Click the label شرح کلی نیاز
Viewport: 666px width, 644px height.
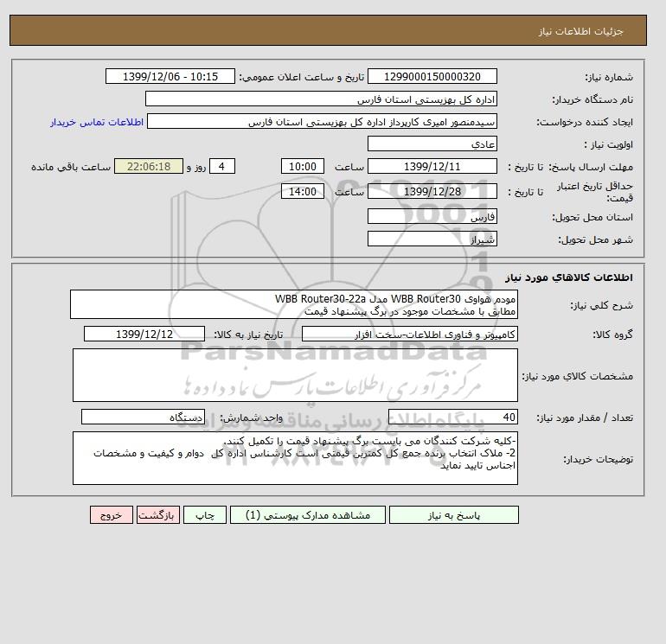tap(601, 305)
